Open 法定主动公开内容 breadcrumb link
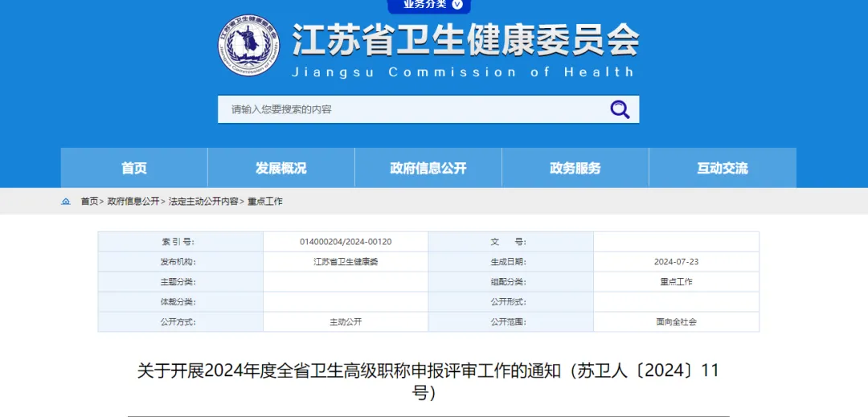 pos(203,202)
